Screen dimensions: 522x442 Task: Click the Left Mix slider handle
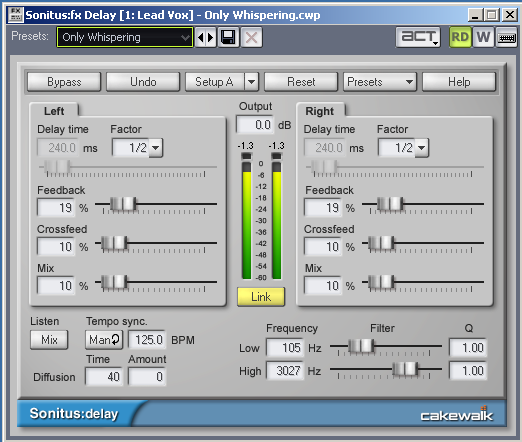tap(114, 282)
